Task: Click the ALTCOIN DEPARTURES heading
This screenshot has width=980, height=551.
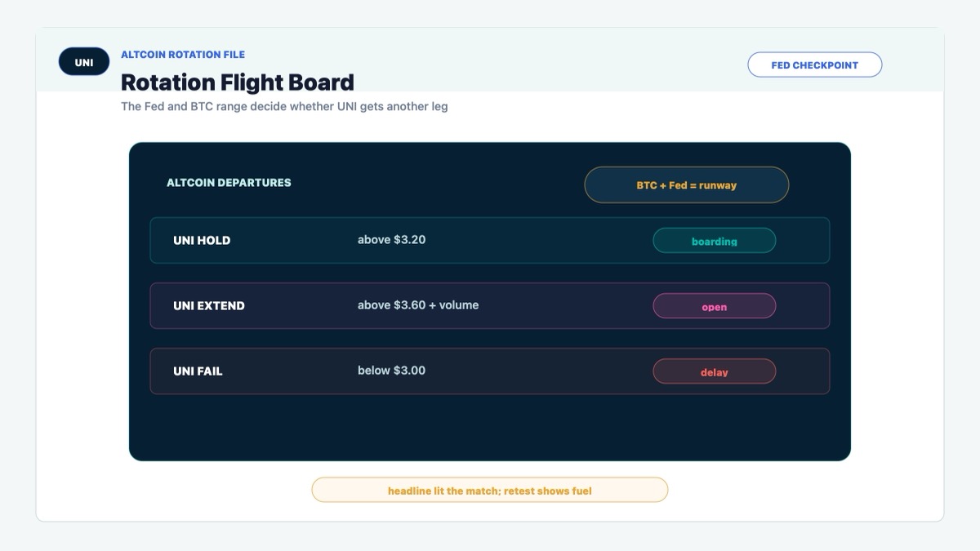Action: (229, 183)
